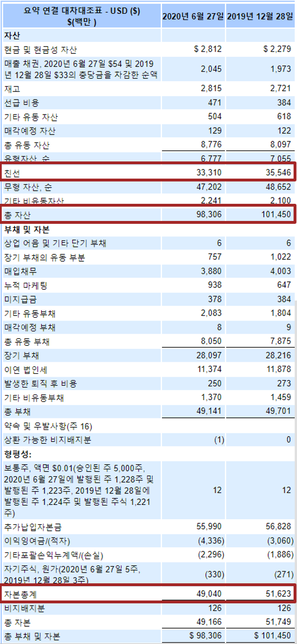The height and width of the screenshot is (644, 297).
Task: Select the 471 prepaid expenses value
Action: 216,102
